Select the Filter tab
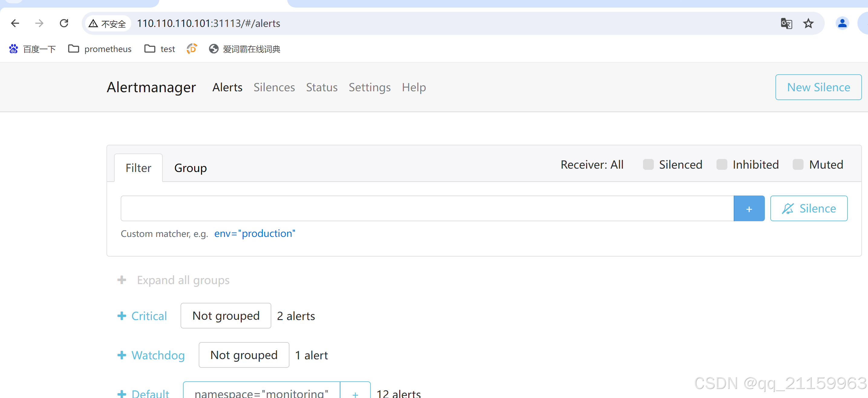The width and height of the screenshot is (868, 398). pos(138,168)
